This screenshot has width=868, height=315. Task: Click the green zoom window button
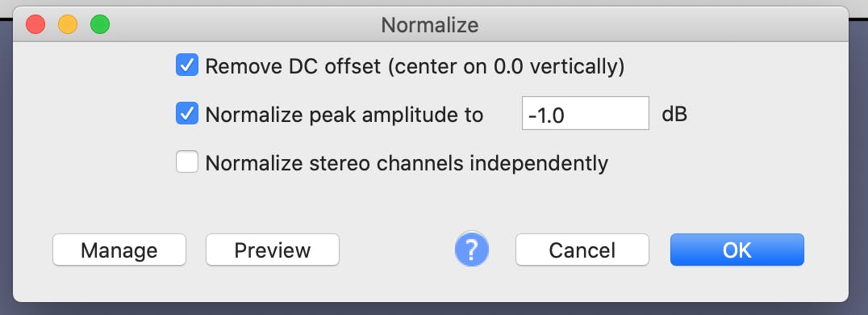coord(100,24)
